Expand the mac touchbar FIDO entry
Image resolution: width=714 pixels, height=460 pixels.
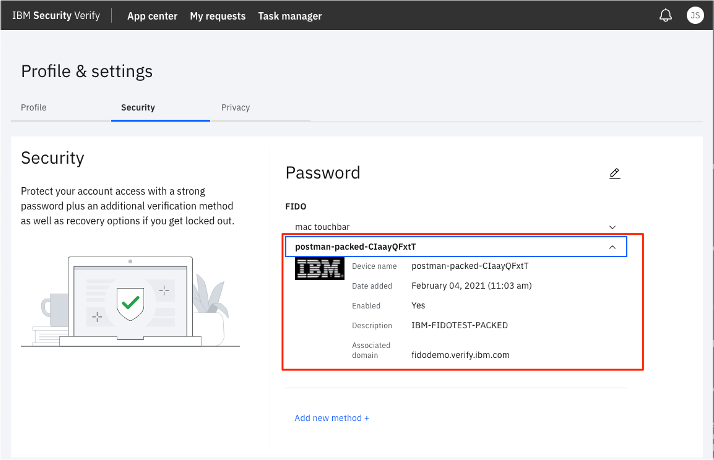(x=612, y=227)
